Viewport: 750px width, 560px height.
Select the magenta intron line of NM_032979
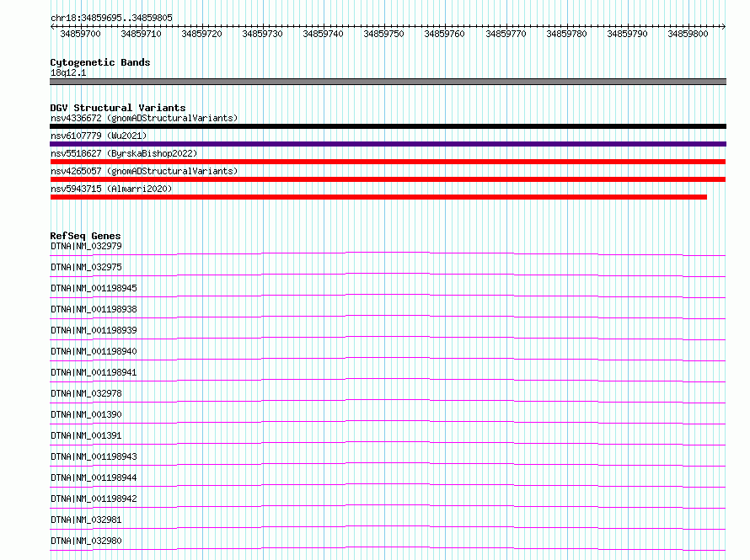(x=388, y=253)
